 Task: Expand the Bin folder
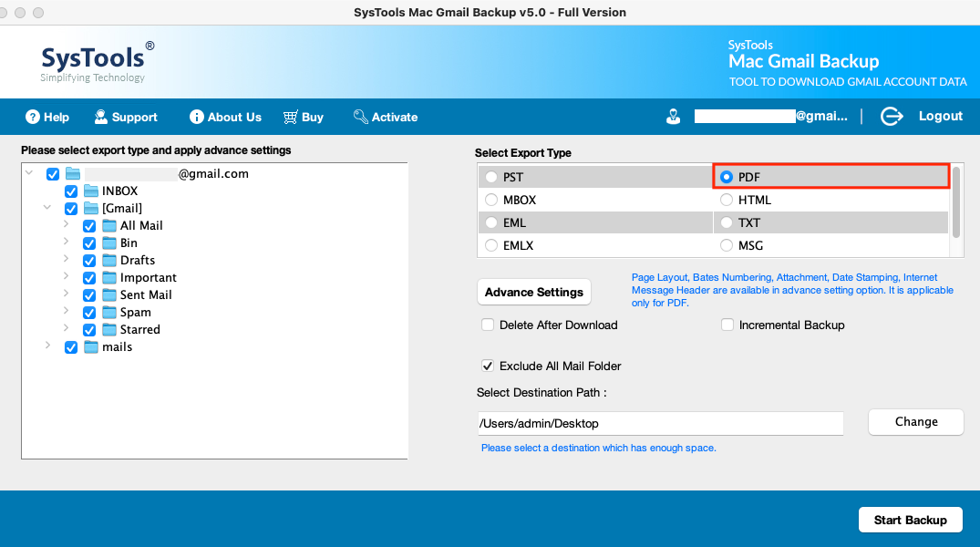click(67, 242)
